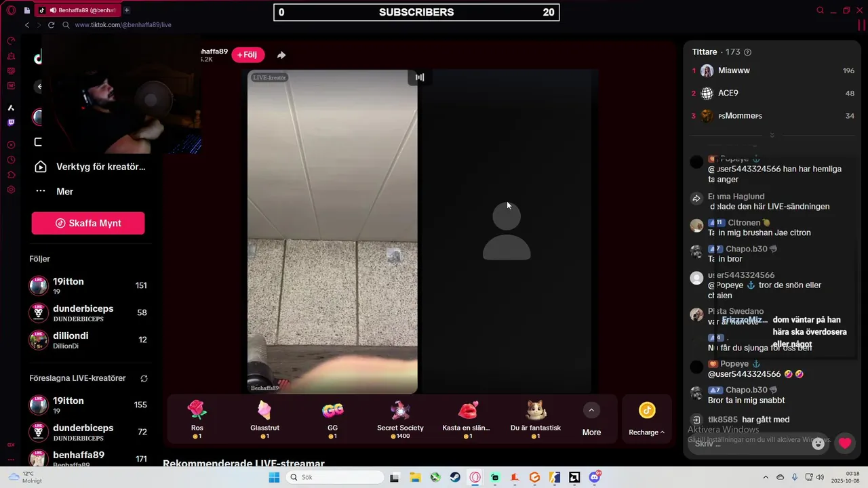
Task: Send the Glasstrut gift
Action: pos(264,419)
